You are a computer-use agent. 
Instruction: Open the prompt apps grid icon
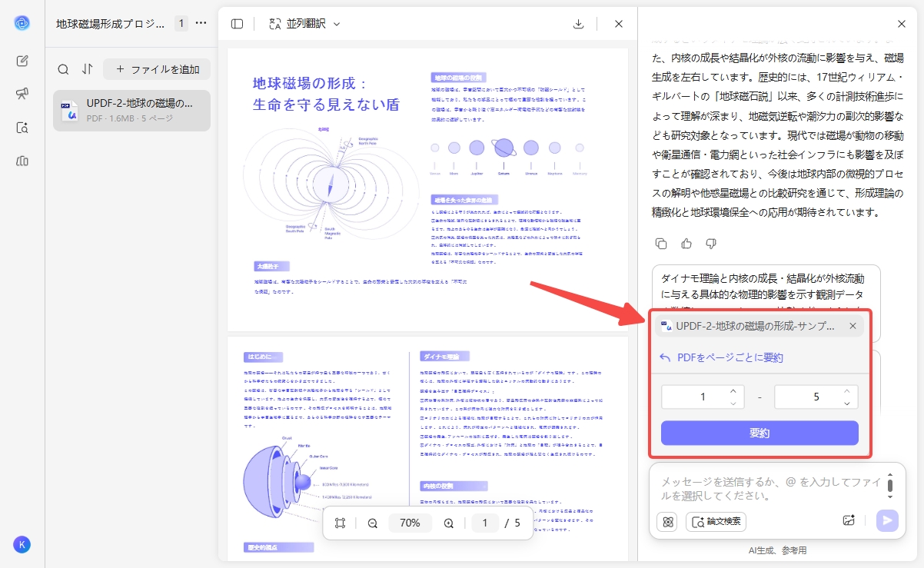[x=667, y=521]
